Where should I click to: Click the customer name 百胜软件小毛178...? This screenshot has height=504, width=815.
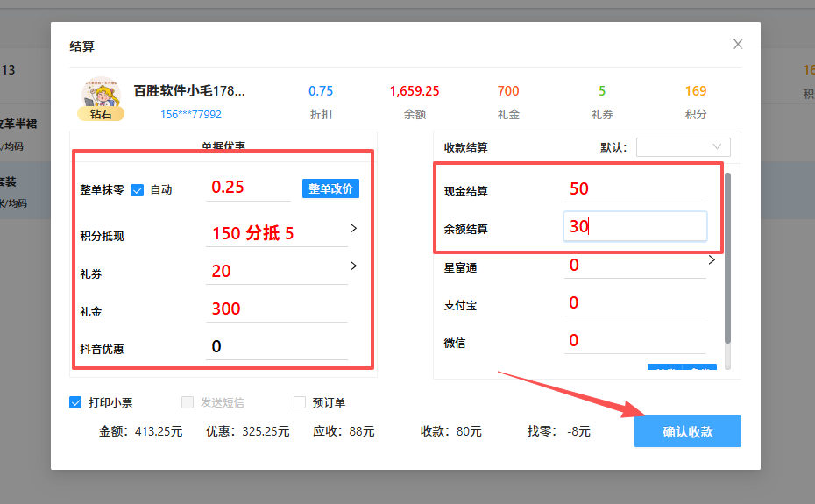189,91
